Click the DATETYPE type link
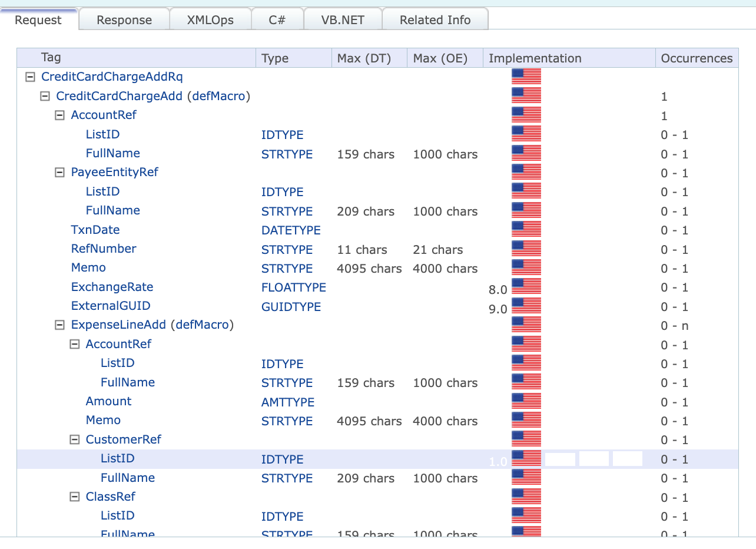The image size is (756, 549). pos(291,230)
